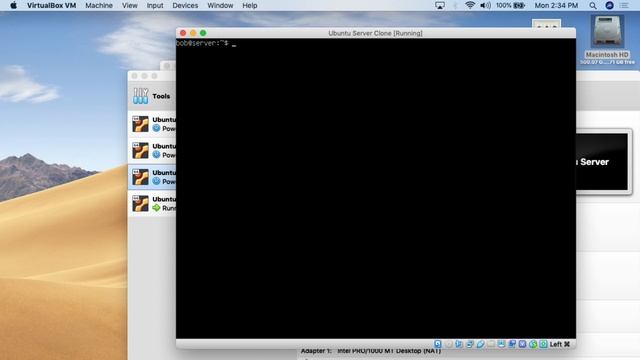Close the Ubuntu Server Clone VM window

click(183, 33)
